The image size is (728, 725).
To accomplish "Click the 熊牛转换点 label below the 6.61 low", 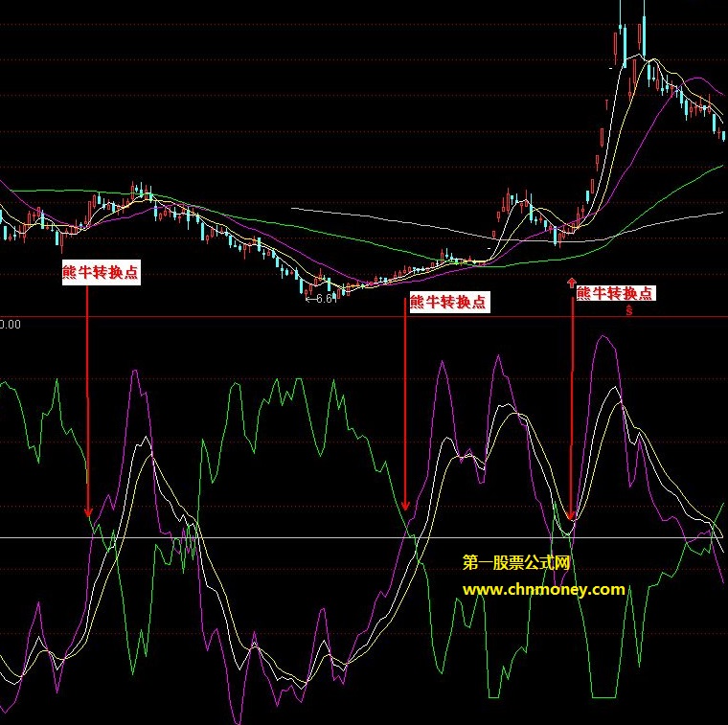I will point(449,302).
